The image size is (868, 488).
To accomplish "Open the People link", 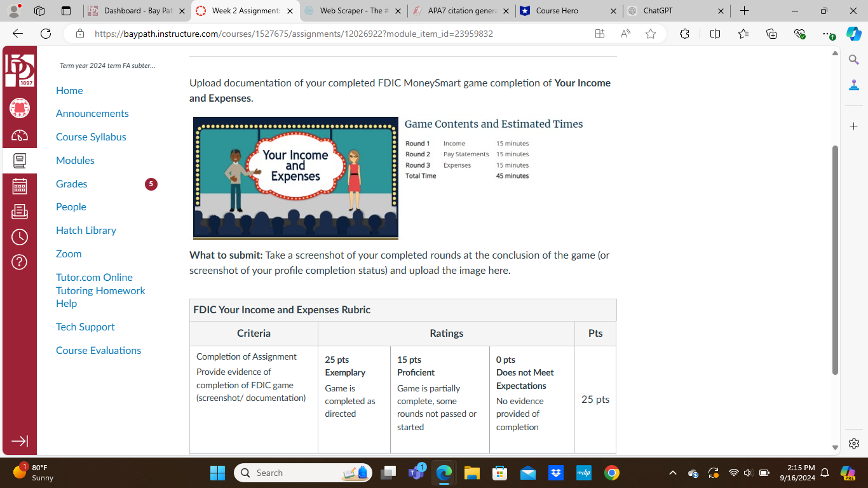I will [x=71, y=207].
